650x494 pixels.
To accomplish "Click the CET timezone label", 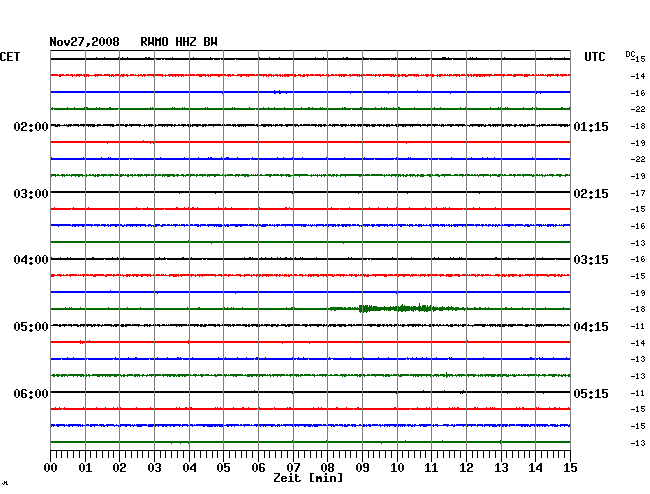I will point(10,56).
